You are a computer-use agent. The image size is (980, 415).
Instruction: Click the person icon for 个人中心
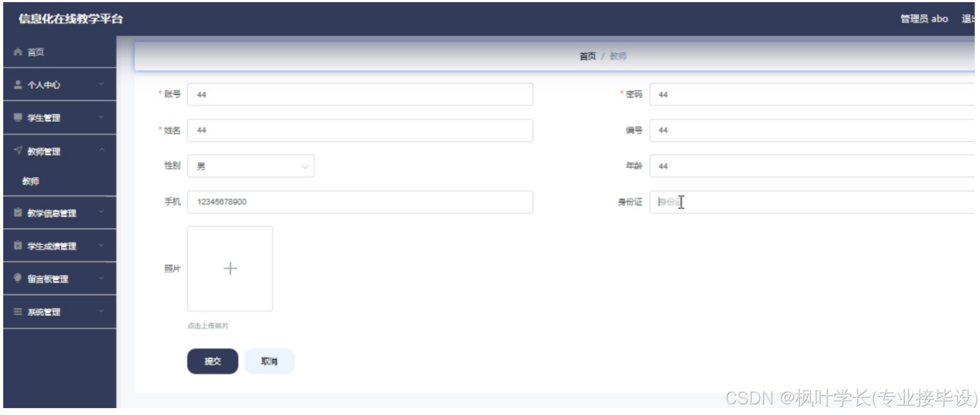[x=18, y=85]
